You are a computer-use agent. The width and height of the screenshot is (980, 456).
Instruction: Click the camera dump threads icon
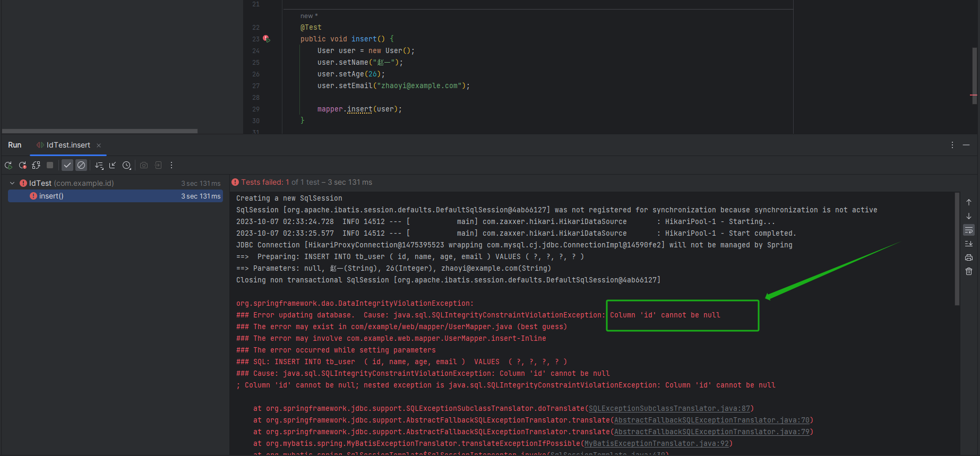click(x=144, y=166)
